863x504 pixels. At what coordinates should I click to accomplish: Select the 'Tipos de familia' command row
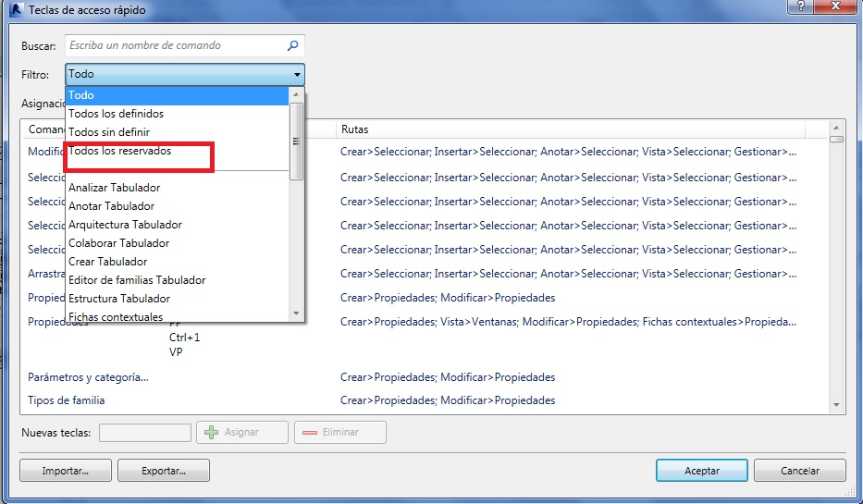point(67,400)
